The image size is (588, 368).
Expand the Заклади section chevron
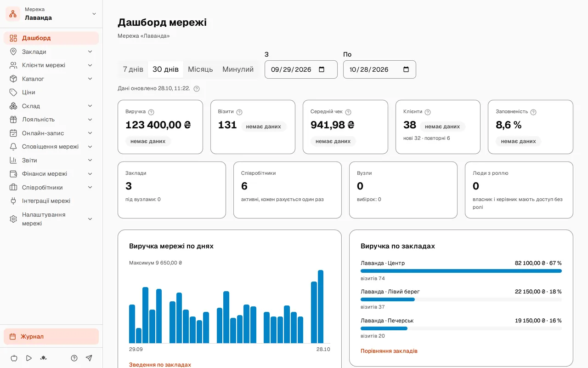pyautogui.click(x=90, y=52)
